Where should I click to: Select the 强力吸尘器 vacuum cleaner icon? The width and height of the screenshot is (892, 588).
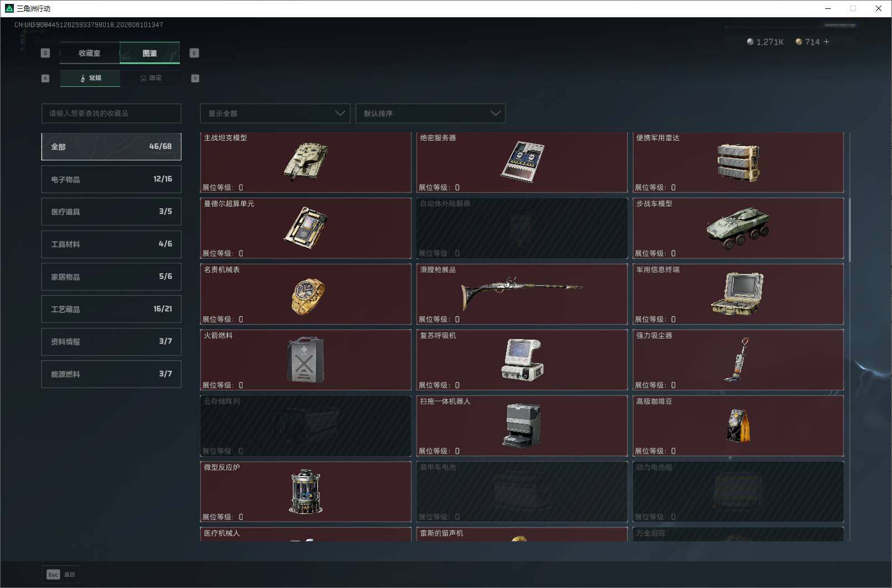point(737,359)
